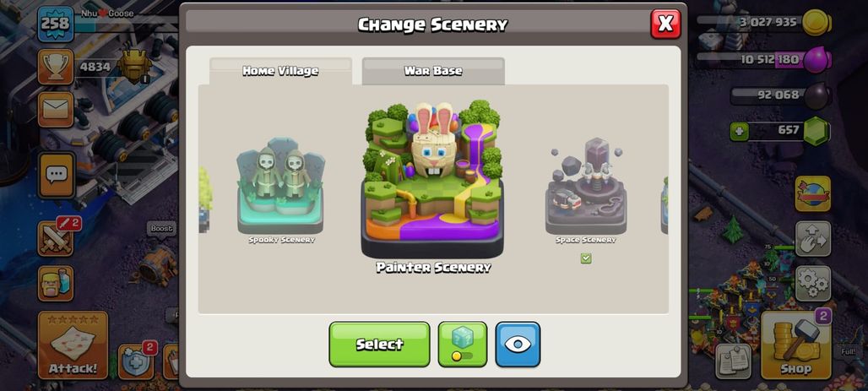Image resolution: width=868 pixels, height=391 pixels.
Task: Switch to the Home Village tab
Action: (280, 71)
